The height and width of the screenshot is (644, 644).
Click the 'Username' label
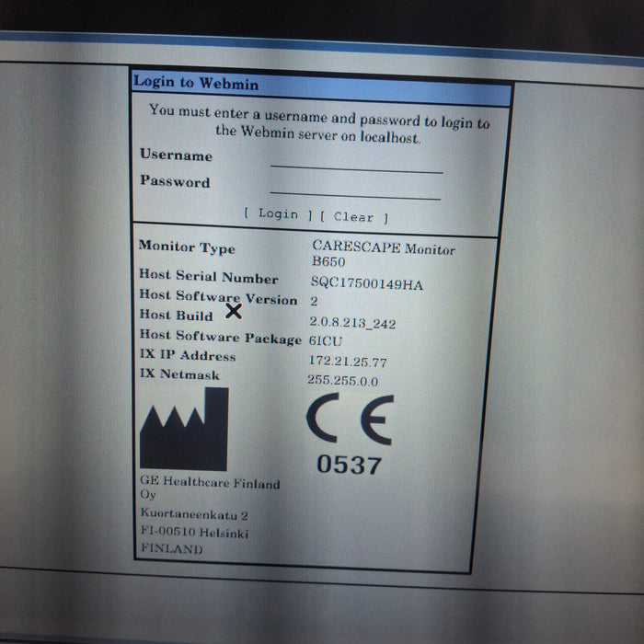[x=177, y=155]
